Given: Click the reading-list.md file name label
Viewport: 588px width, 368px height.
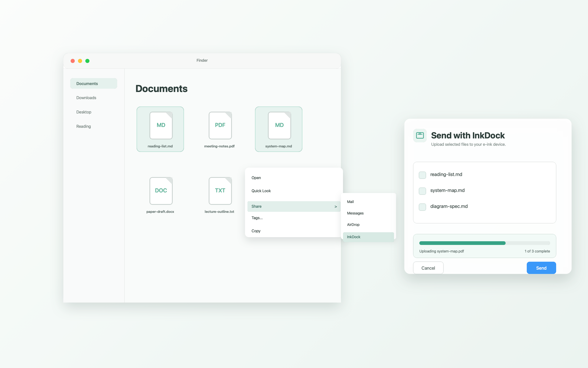Looking at the screenshot, I should (160, 146).
